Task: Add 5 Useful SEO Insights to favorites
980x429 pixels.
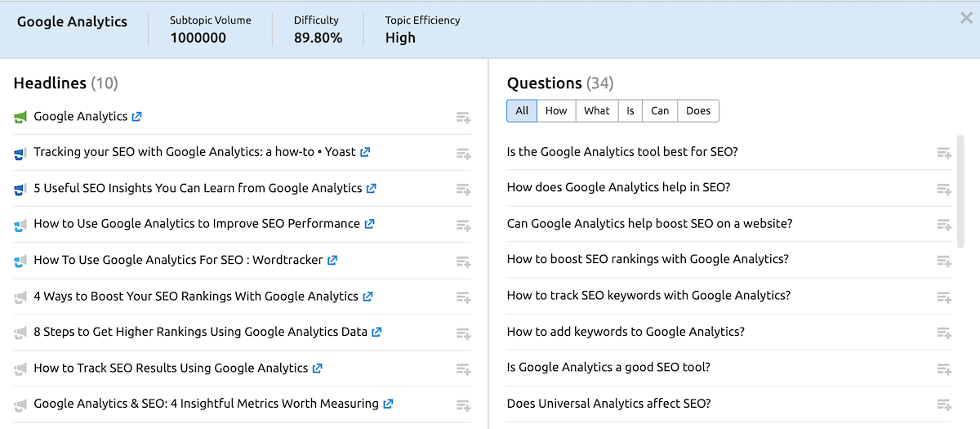Action: tap(463, 190)
